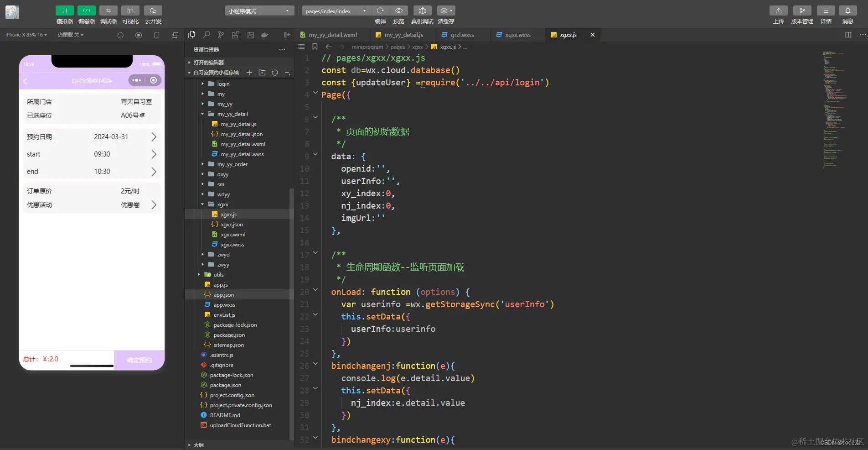Close the xgxx.js tab
Image resolution: width=868 pixels, height=450 pixels.
point(592,35)
